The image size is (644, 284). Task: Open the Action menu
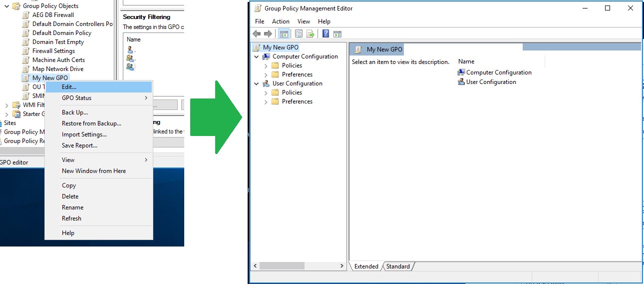point(281,21)
